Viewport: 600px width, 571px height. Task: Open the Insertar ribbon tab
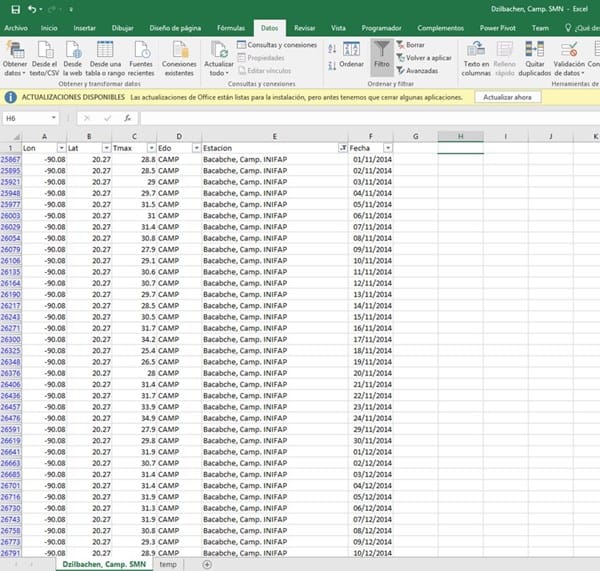(x=85, y=28)
